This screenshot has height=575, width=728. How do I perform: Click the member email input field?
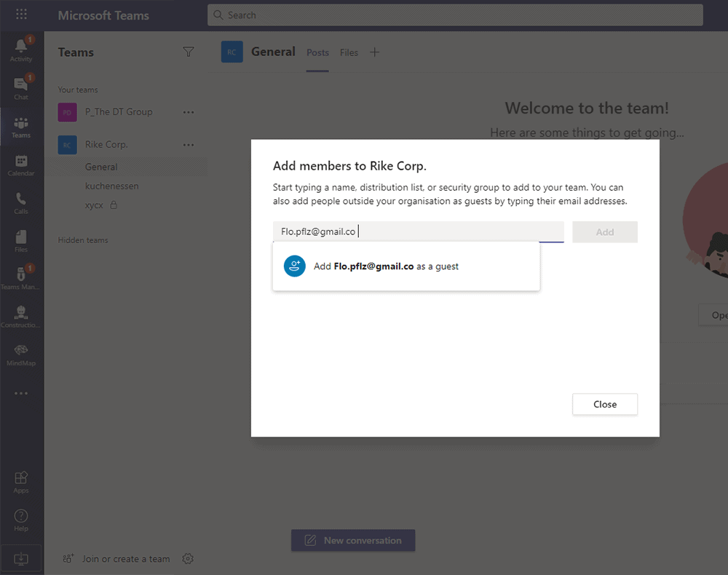(419, 231)
